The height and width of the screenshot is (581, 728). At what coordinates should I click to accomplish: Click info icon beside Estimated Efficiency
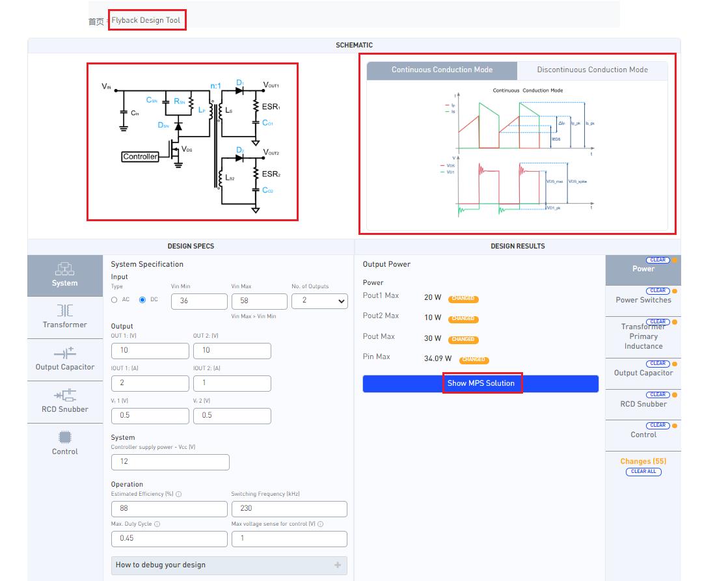179,494
